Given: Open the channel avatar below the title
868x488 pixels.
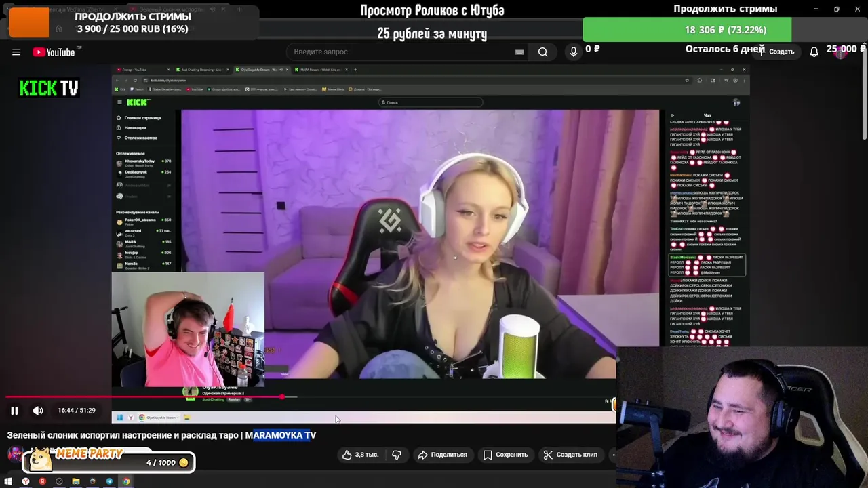Looking at the screenshot, I should (14, 454).
